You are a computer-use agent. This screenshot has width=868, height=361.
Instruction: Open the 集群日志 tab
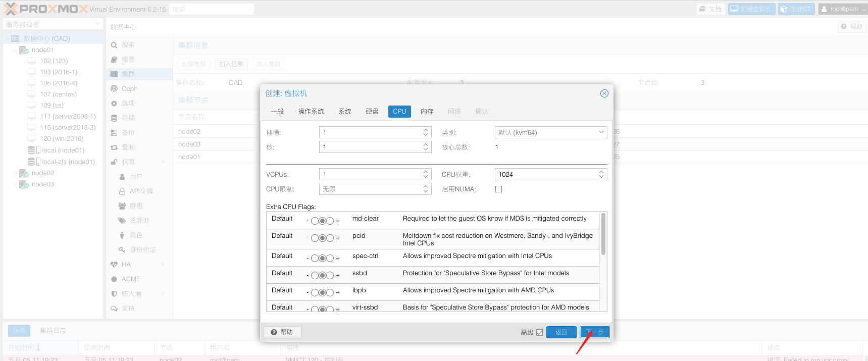(53, 331)
